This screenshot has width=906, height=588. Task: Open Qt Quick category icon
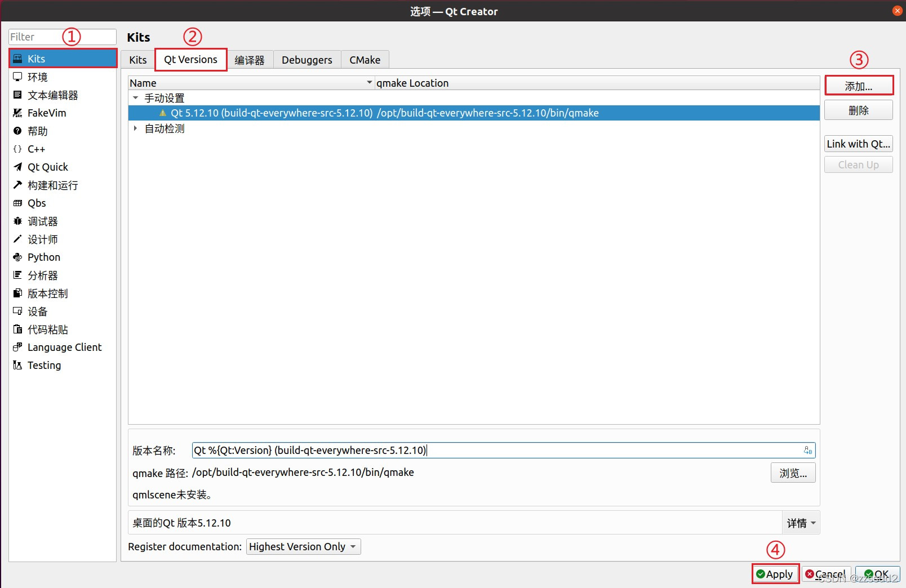[17, 167]
